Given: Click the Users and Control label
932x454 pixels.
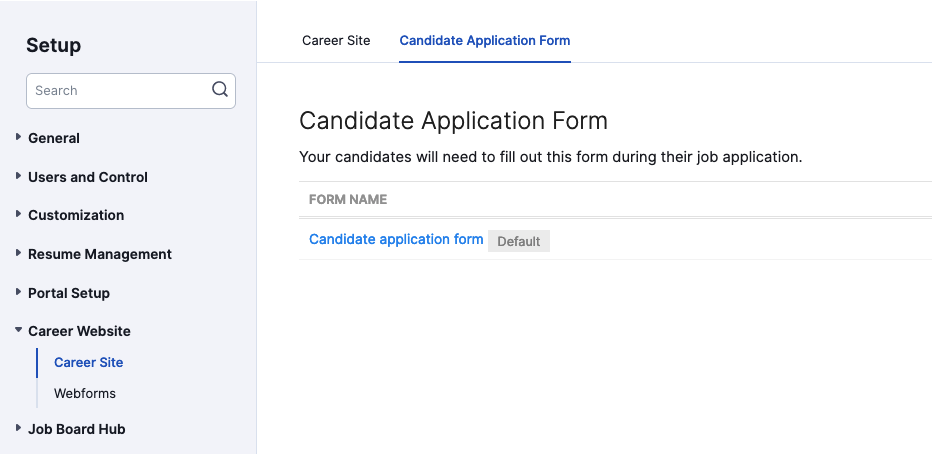Looking at the screenshot, I should 88,177.
